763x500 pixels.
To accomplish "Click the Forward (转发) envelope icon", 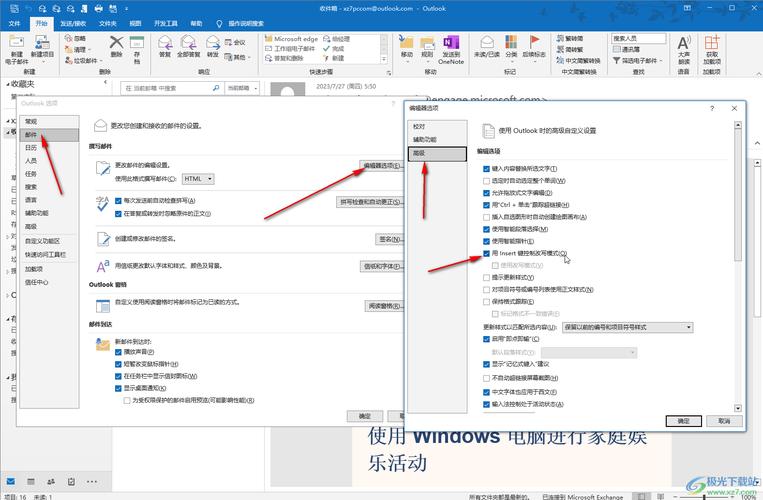I will click(213, 43).
